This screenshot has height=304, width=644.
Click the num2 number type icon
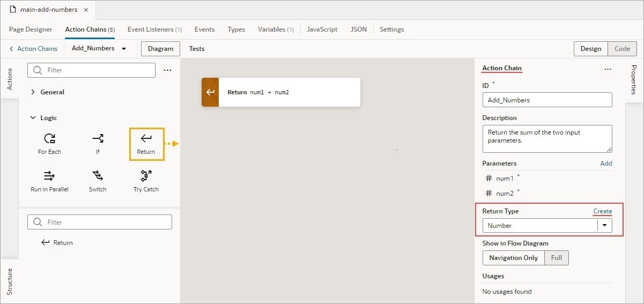pos(488,194)
